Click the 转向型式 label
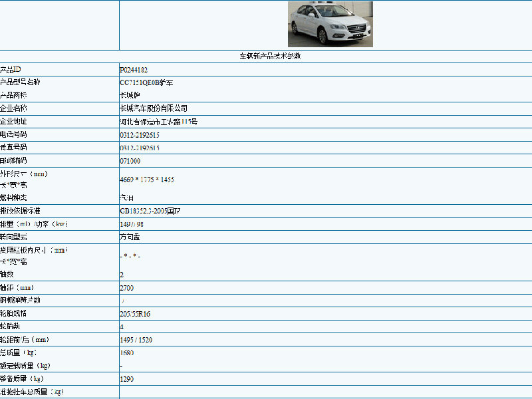 [13, 237]
